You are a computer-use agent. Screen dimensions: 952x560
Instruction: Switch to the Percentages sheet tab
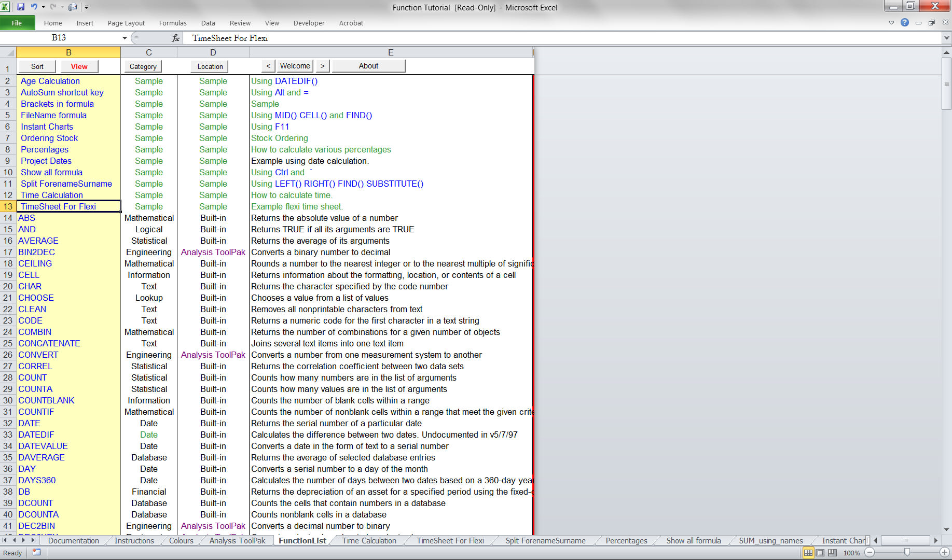click(626, 540)
